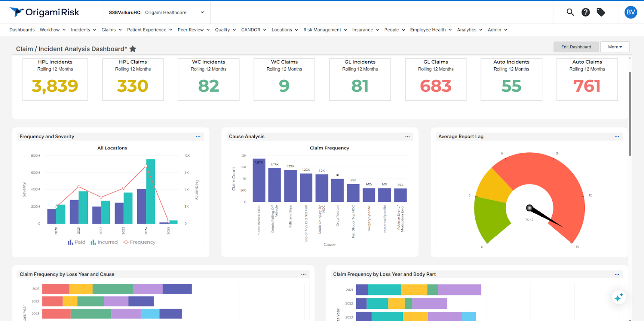This screenshot has width=644, height=321.
Task: Click the yellow segment of the gauge
Action: [495, 185]
